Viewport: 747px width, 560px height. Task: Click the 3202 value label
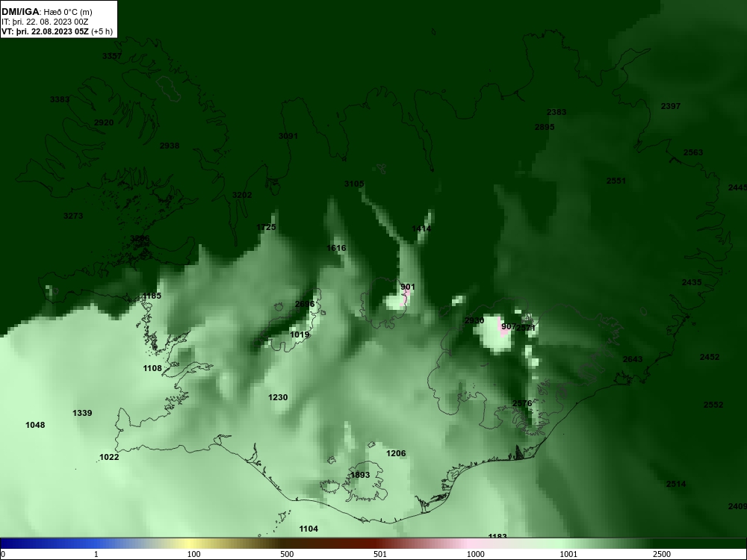click(242, 195)
